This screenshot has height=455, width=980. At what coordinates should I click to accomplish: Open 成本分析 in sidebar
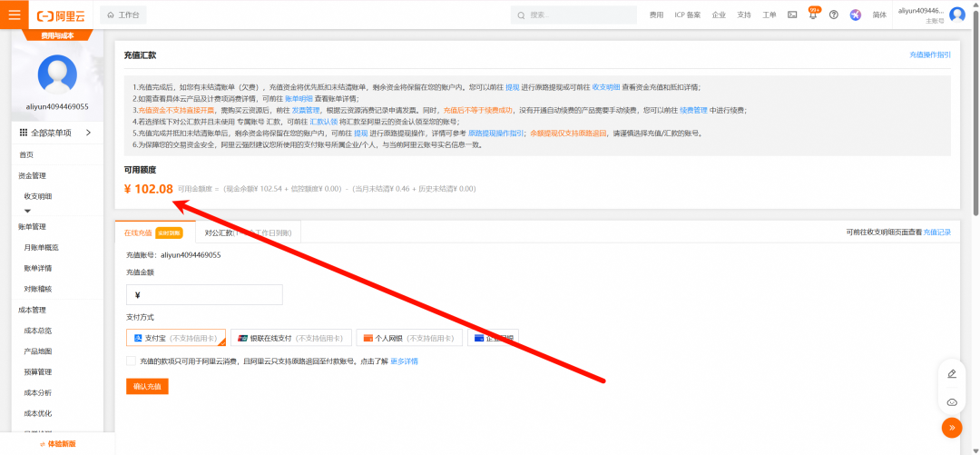[38, 392]
